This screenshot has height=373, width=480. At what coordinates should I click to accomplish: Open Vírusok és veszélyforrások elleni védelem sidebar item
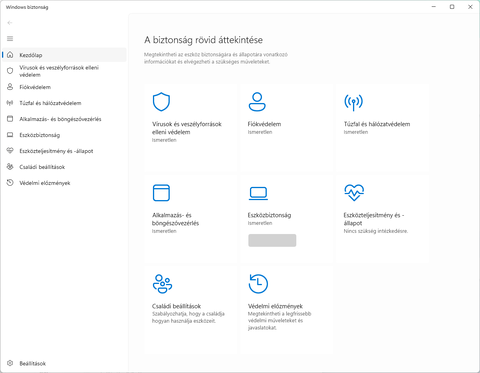click(x=64, y=71)
